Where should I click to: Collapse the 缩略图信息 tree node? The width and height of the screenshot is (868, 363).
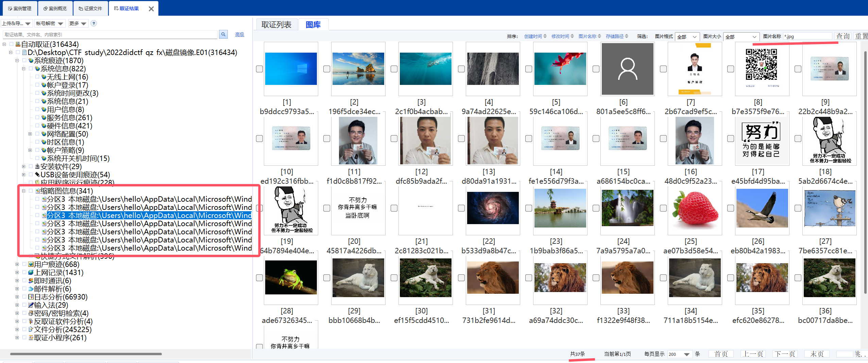click(24, 191)
